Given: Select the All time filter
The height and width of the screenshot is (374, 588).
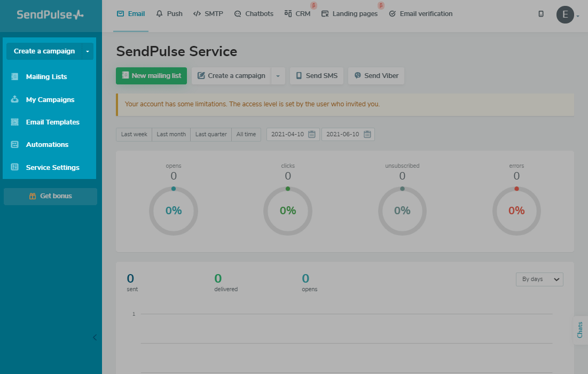Looking at the screenshot, I should pyautogui.click(x=246, y=134).
